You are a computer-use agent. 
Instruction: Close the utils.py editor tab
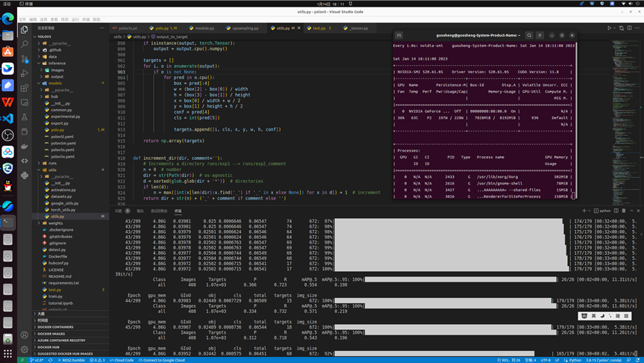tap(299, 28)
